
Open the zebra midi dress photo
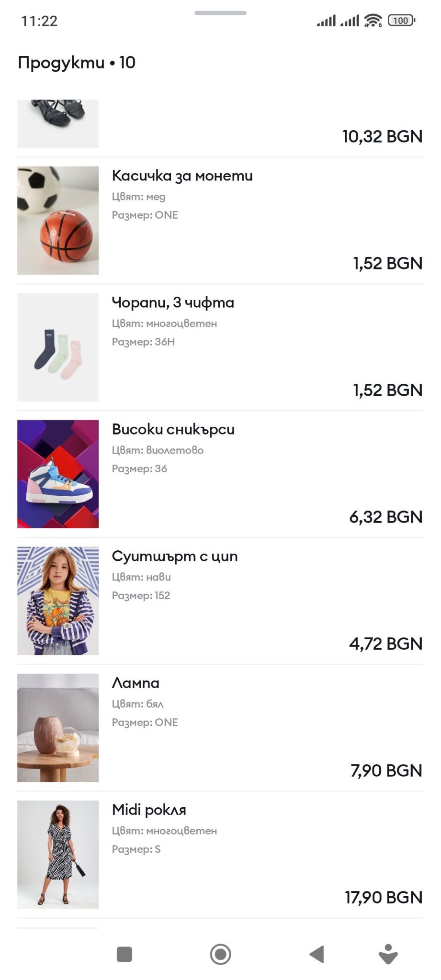58,854
